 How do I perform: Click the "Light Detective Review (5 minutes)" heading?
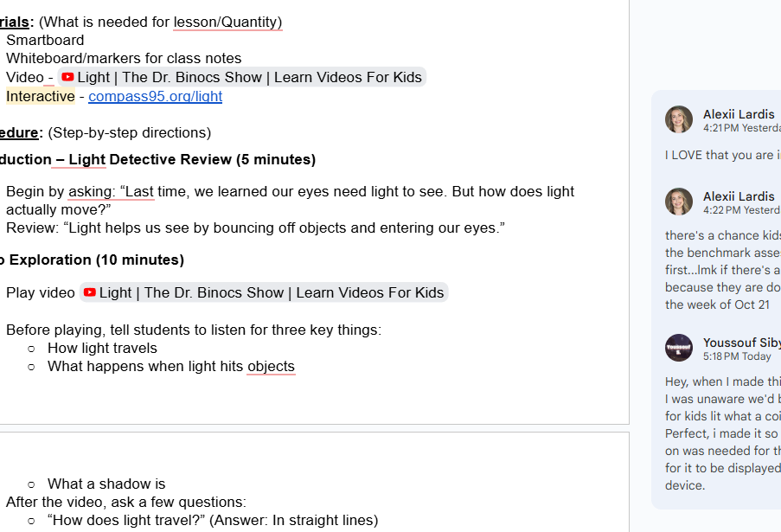pyautogui.click(x=192, y=159)
